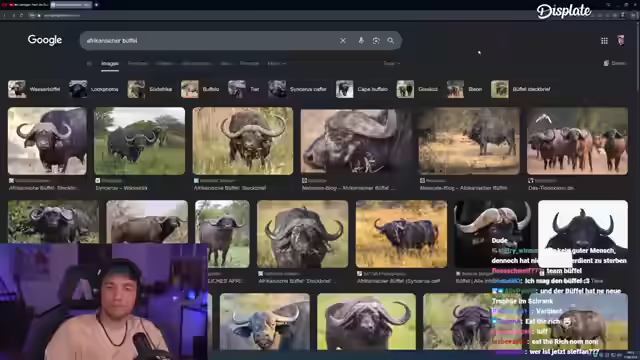640x360 pixels.
Task: Open saved items link at right
Action: tap(615, 63)
